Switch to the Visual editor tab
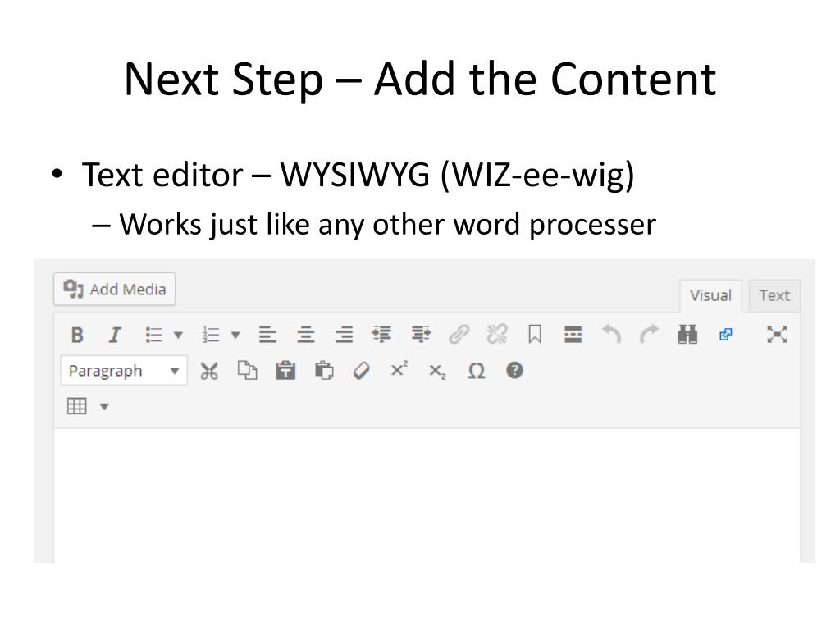The height and width of the screenshot is (630, 840). (x=710, y=295)
